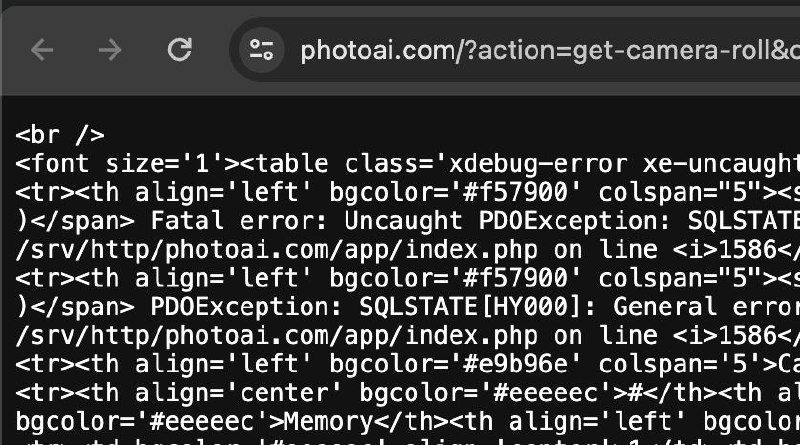Click the align='center' attribute text
This screenshot has width=800, height=445.
239,392
